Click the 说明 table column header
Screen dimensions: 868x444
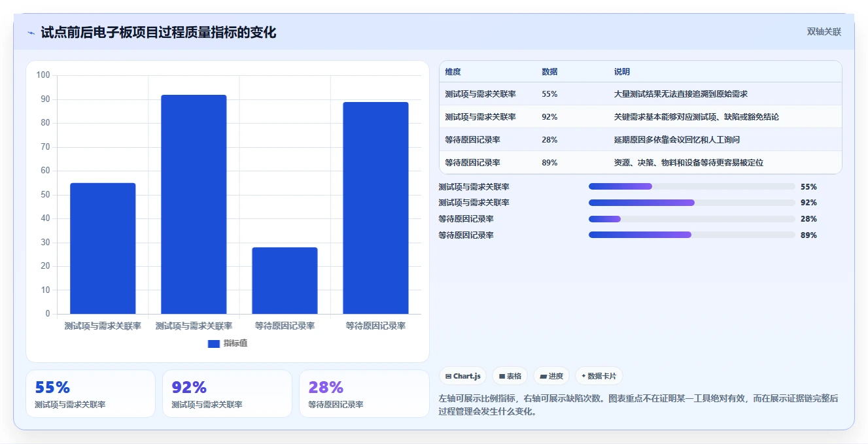(x=621, y=72)
